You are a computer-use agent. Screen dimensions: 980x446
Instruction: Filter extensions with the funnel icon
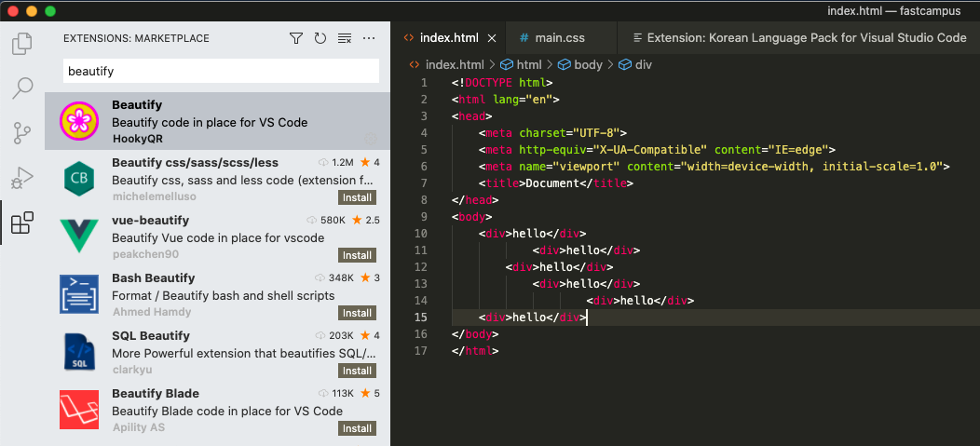coord(296,39)
